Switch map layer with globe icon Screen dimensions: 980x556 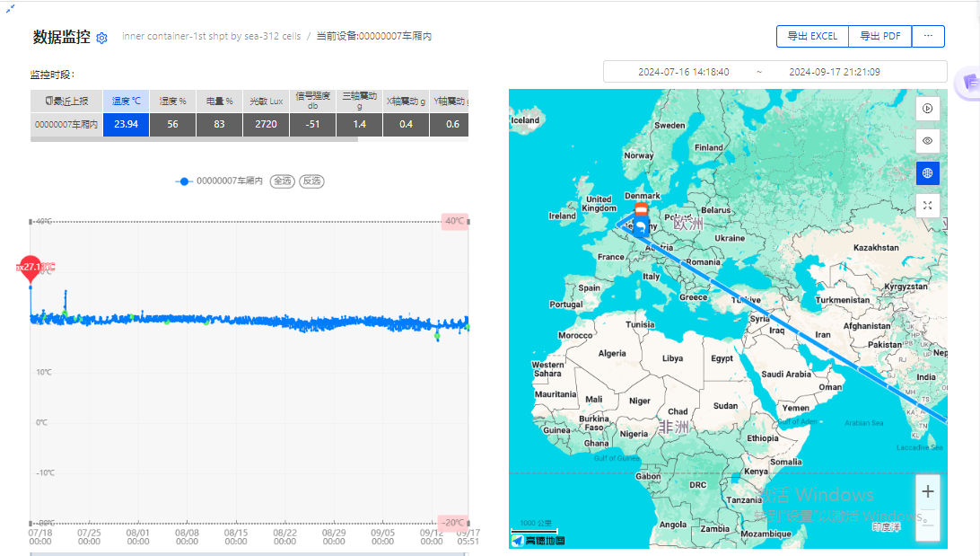(927, 173)
